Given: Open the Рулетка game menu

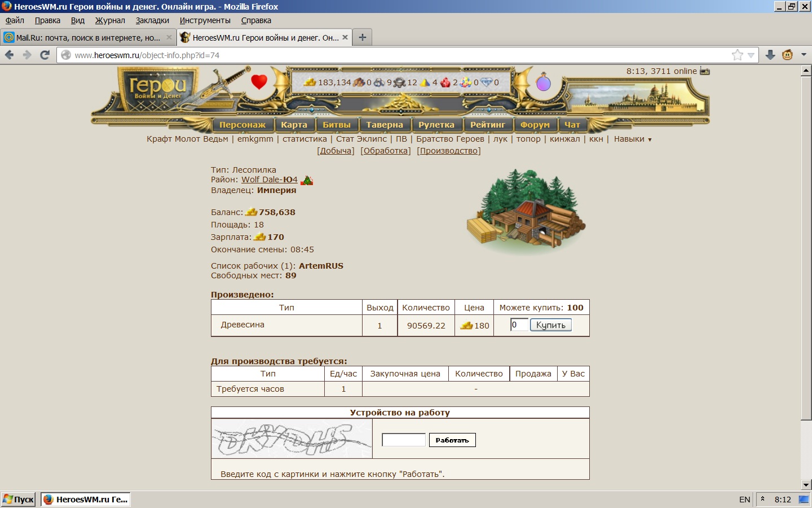Looking at the screenshot, I should click(436, 125).
